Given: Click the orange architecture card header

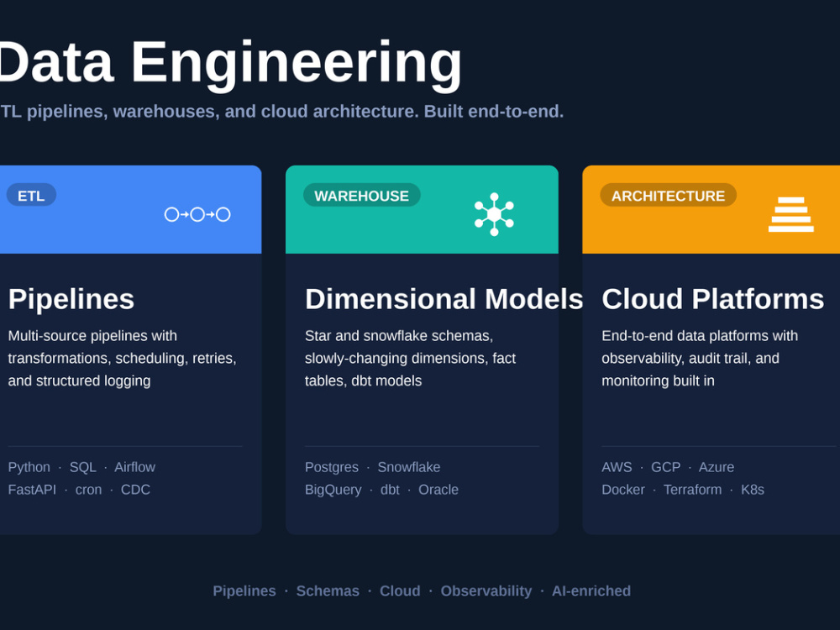Looking at the screenshot, I should tap(711, 209).
